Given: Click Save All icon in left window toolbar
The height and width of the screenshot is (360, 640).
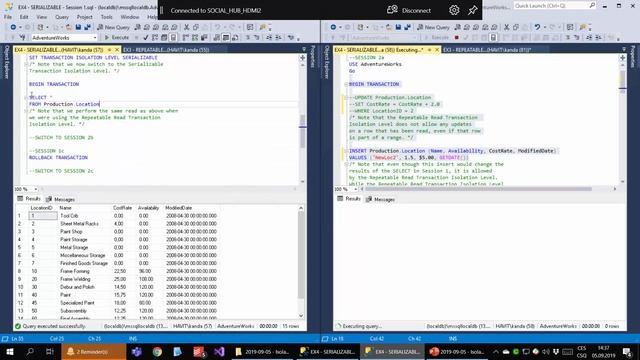Looking at the screenshot, I should pos(87,27).
